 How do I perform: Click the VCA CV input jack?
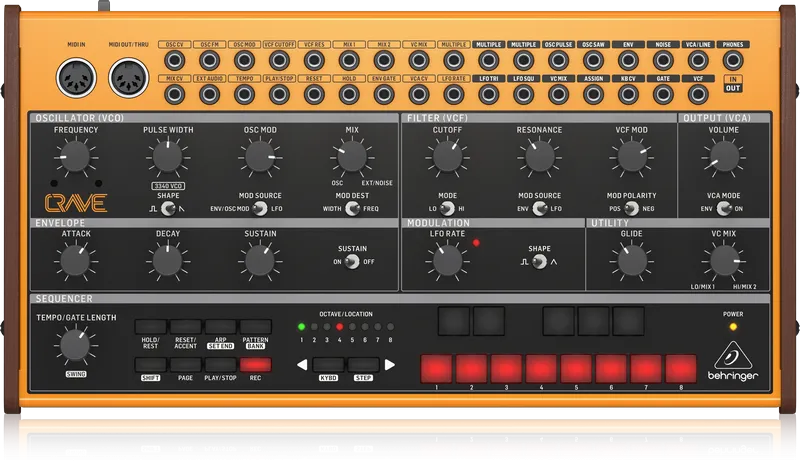[x=419, y=95]
